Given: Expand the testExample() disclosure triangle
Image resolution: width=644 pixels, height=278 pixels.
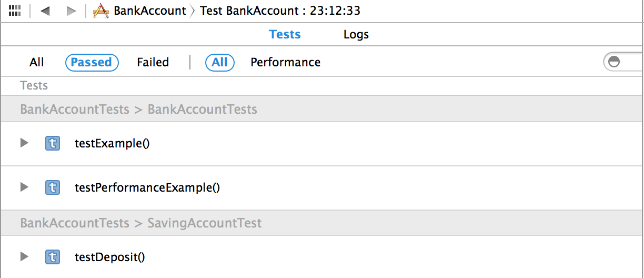Looking at the screenshot, I should coord(24,143).
